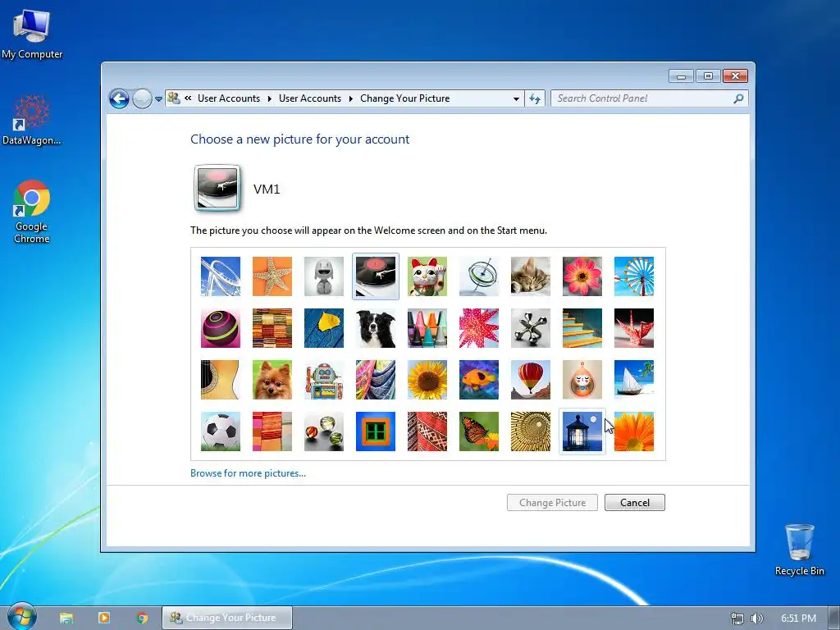Open the volume speaker tray icon
Image resolution: width=840 pixels, height=630 pixels.
[756, 619]
